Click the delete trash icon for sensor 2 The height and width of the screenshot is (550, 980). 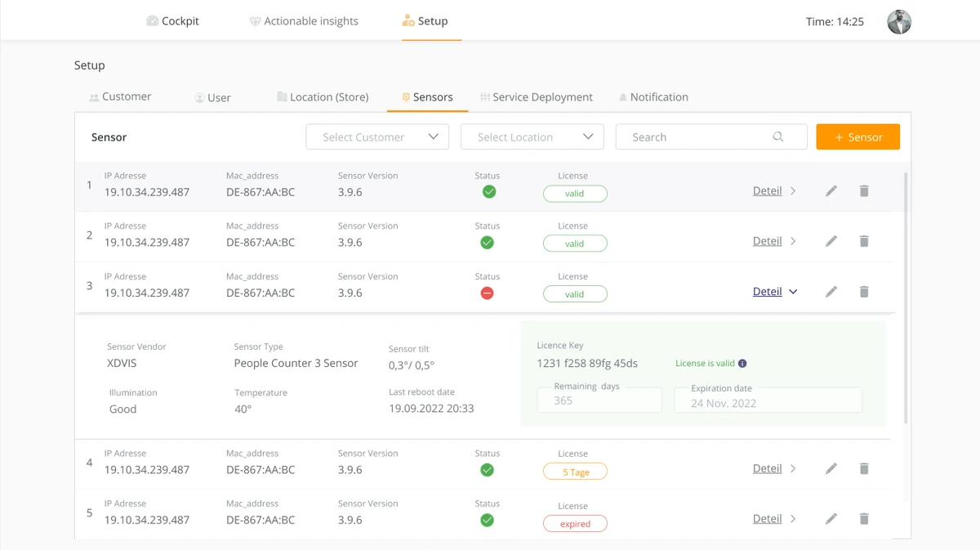point(864,241)
